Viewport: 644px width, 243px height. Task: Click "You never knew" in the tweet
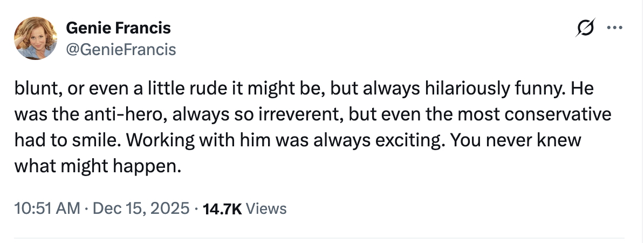pos(515,140)
